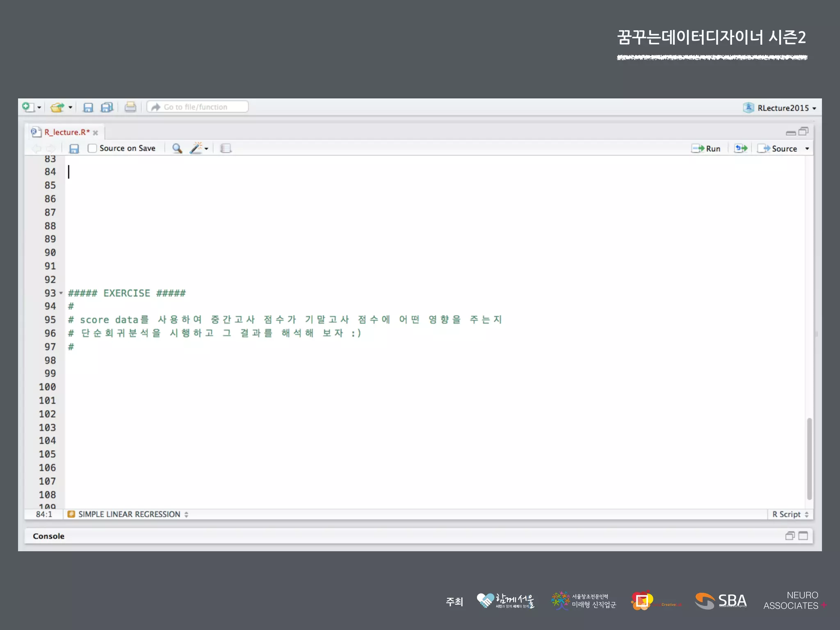The image size is (840, 630).
Task: Collapse the EXERCISE section fold arrow
Action: 61,293
